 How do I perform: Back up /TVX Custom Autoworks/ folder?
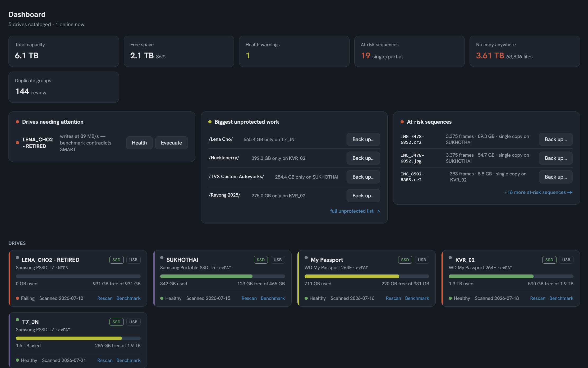point(363,177)
